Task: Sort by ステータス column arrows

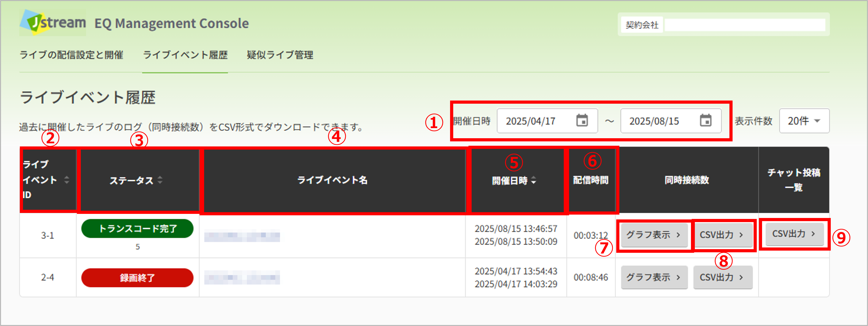Action: [160, 180]
